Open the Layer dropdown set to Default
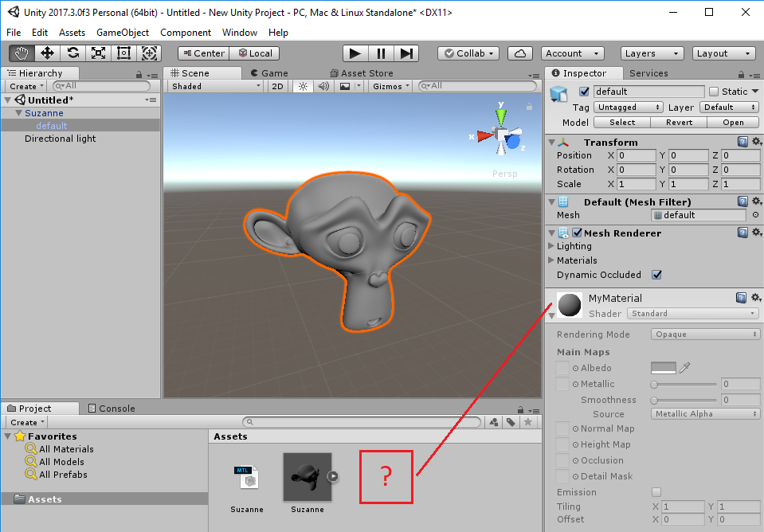This screenshot has height=532, width=764. tap(729, 108)
